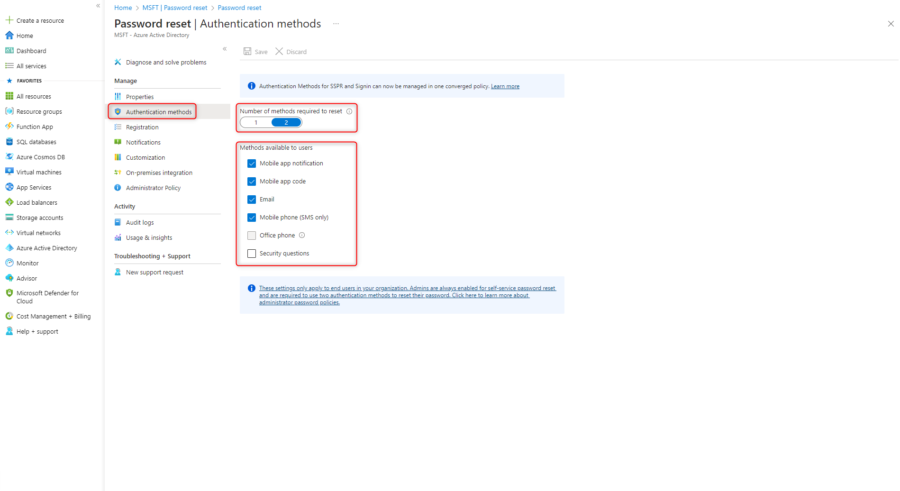Select the Load balancers icon
The width and height of the screenshot is (900, 491).
9,202
